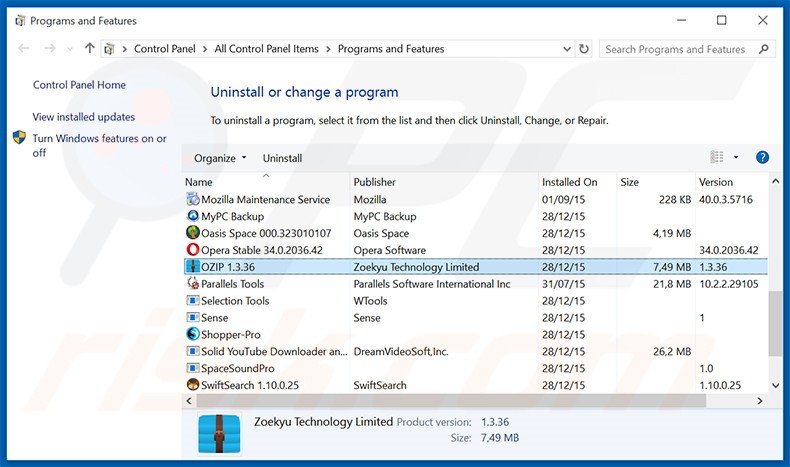Click the Mozilla Maintenance Service icon
Viewport: 790px width, 467px height.
(x=192, y=199)
